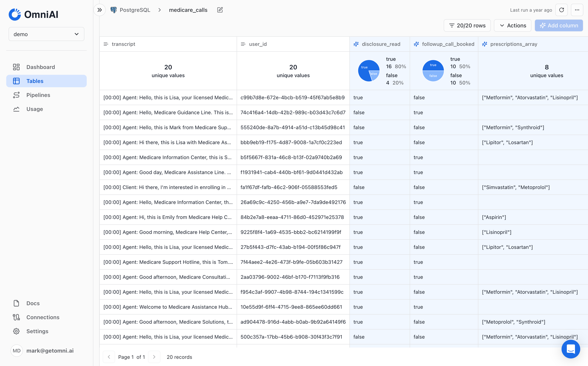The width and height of the screenshot is (588, 366).
Task: Click the refresh run icon
Action: 561,10
